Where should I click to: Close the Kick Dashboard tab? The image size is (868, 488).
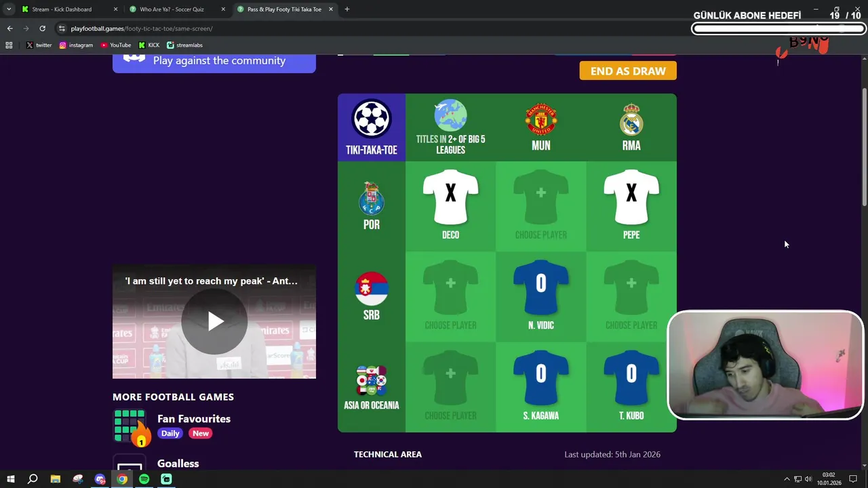tap(115, 9)
